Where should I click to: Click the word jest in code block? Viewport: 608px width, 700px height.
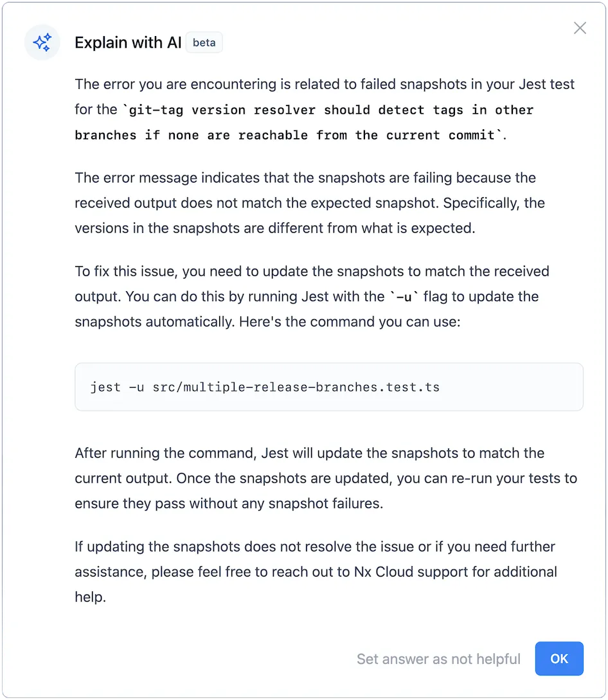[105, 388]
